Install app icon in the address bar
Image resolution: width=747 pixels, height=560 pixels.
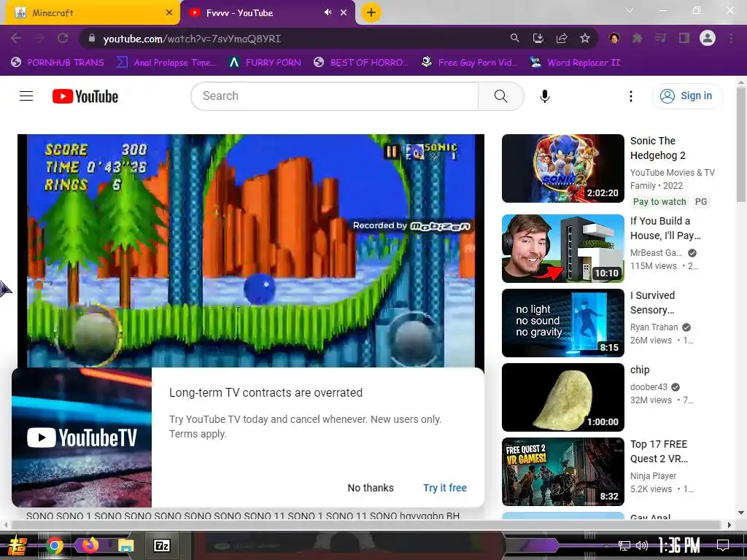[538, 38]
